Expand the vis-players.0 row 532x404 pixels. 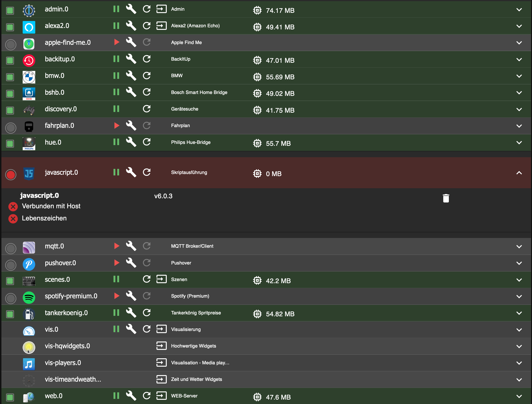pyautogui.click(x=519, y=363)
